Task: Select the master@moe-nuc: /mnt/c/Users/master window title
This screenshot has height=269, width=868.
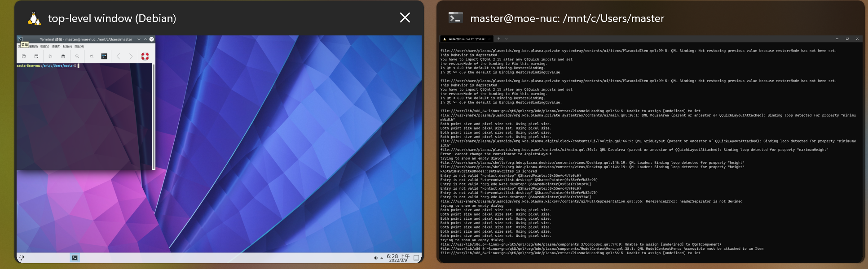Action: (567, 18)
